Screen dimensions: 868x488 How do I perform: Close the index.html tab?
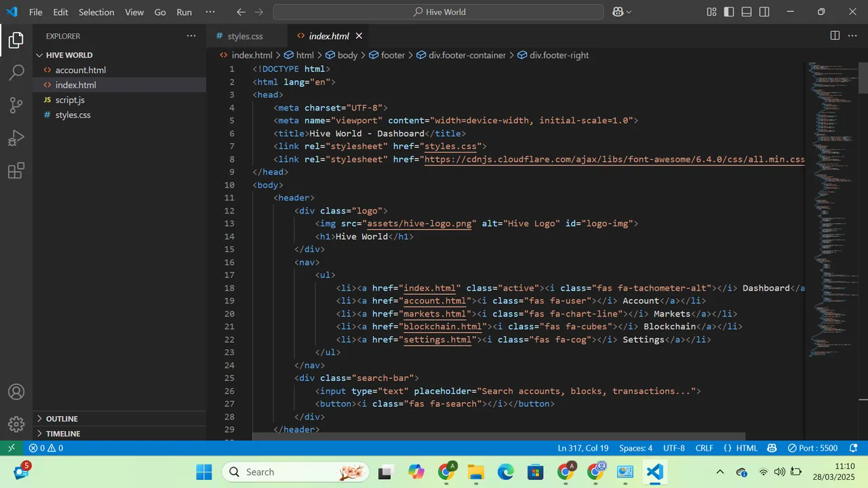click(359, 36)
